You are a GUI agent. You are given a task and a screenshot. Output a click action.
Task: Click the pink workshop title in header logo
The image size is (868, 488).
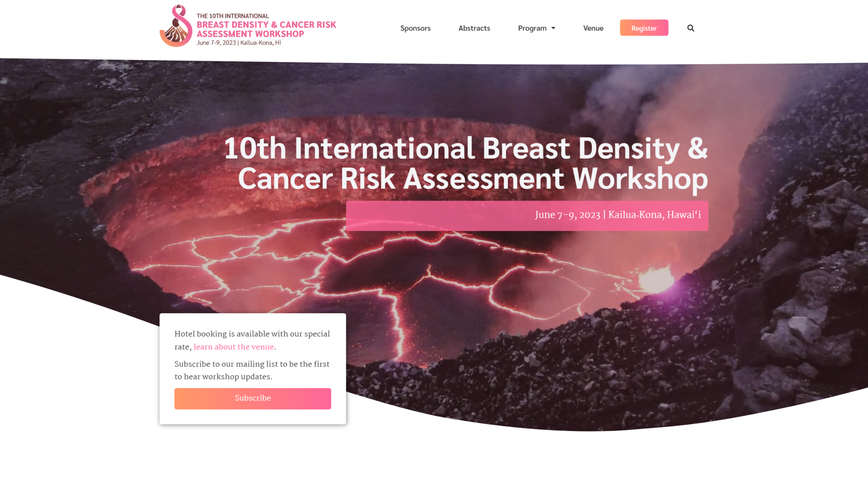(x=266, y=29)
